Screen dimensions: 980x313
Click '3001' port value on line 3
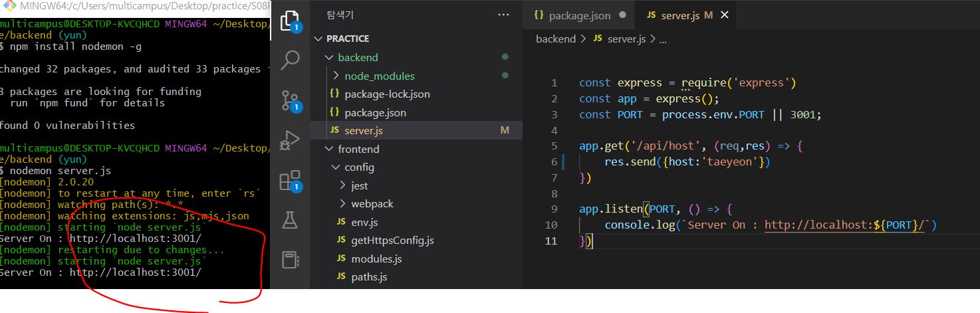point(803,115)
